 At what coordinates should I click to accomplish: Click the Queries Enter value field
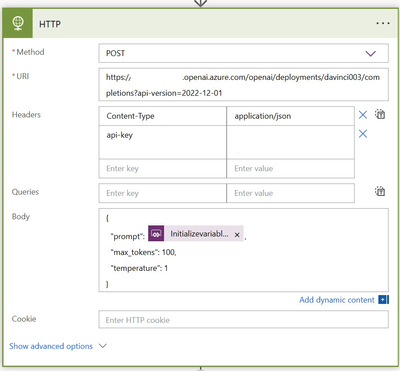tap(290, 193)
